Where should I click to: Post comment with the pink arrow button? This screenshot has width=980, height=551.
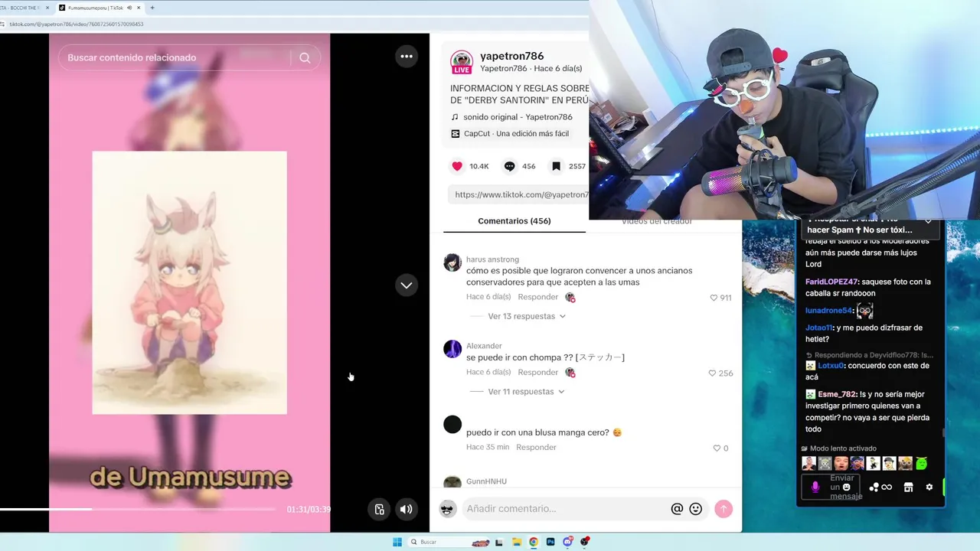724,509
